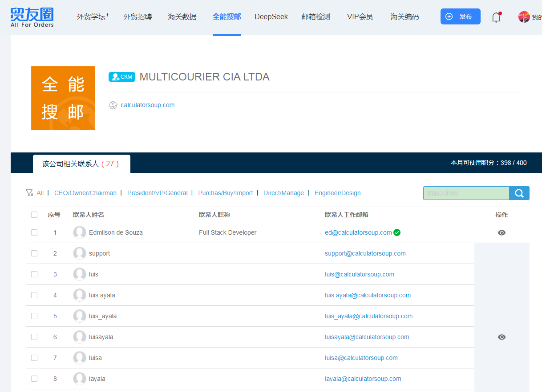Check the box for the support contact
Viewport: 542px width, 392px height.
coord(34,253)
